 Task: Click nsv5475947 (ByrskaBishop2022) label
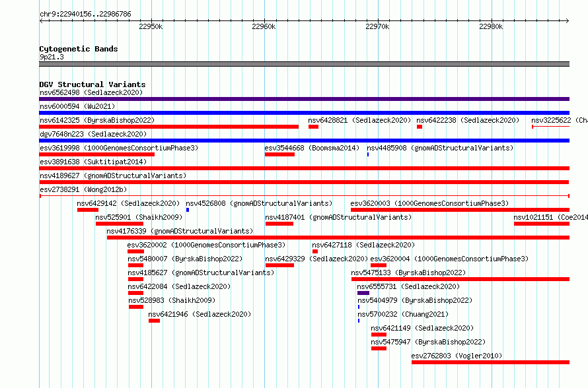pyautogui.click(x=428, y=342)
